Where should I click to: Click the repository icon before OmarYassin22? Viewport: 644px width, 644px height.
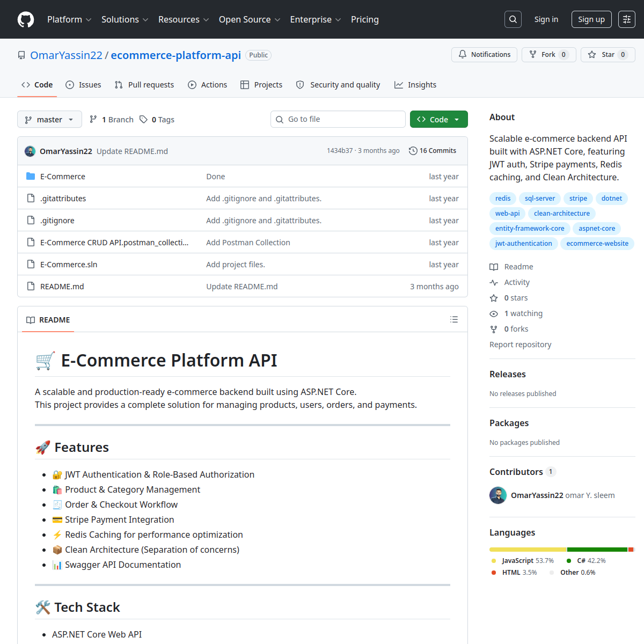pos(21,55)
